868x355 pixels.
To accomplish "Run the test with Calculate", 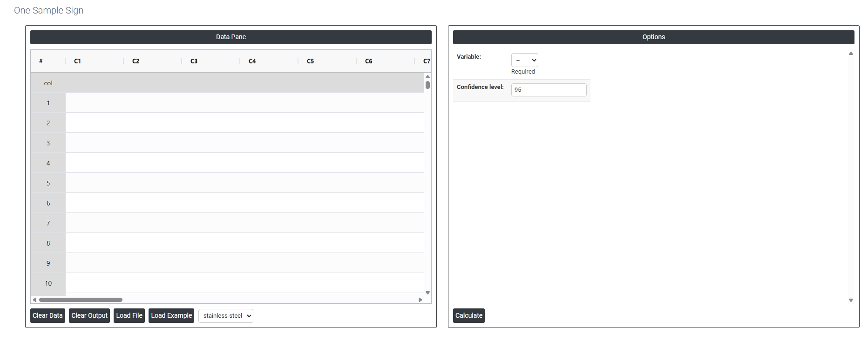I will click(x=468, y=315).
